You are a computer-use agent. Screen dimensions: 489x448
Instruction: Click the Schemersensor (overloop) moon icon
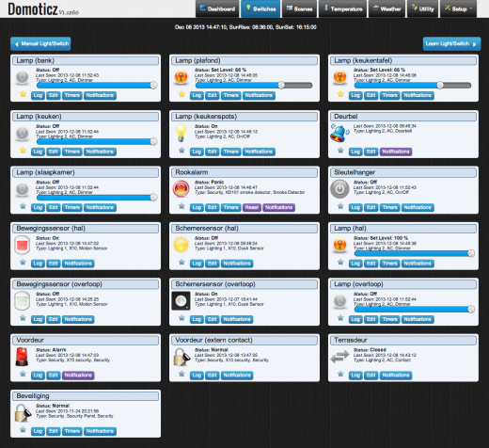click(x=181, y=301)
